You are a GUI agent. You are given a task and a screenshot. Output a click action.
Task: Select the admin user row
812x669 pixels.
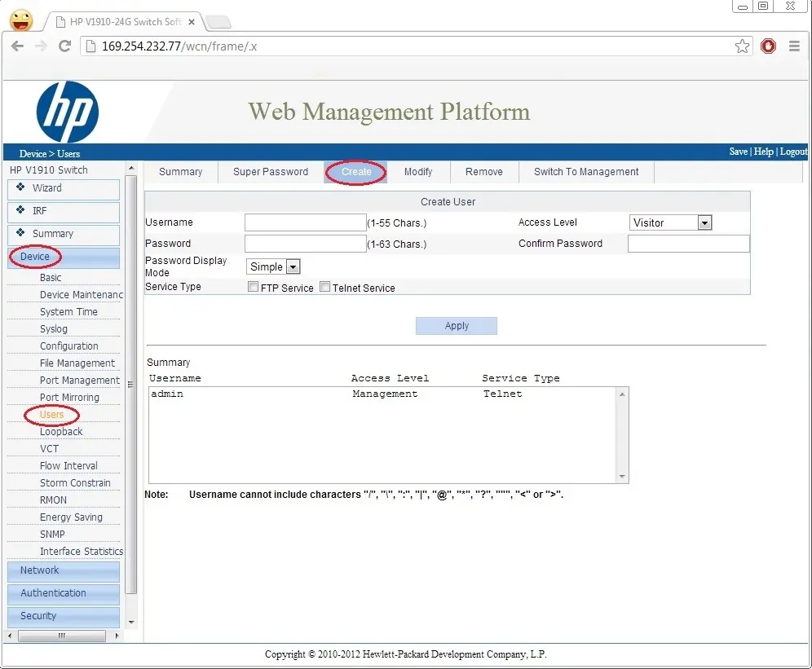(382, 394)
